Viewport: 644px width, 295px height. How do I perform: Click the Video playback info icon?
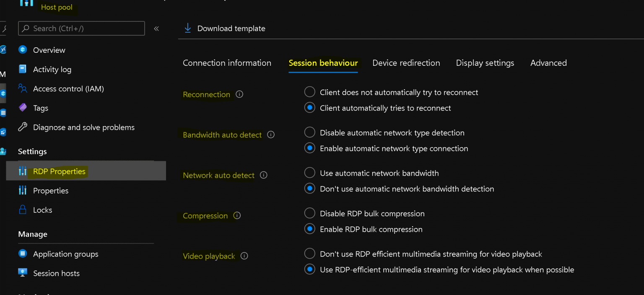click(x=244, y=256)
